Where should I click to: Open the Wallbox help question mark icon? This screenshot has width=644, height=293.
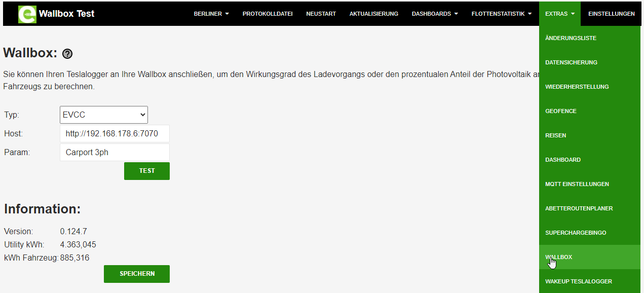pyautogui.click(x=67, y=54)
